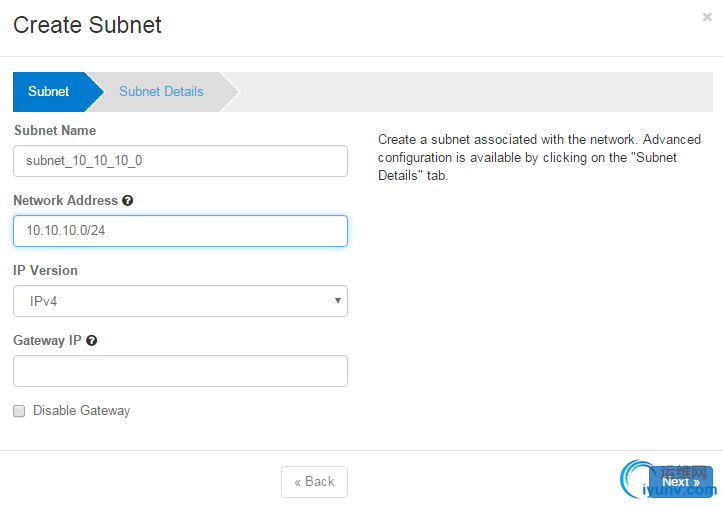Switch to the Subnet Details tab
The height and width of the screenshot is (506, 723).
(x=161, y=91)
